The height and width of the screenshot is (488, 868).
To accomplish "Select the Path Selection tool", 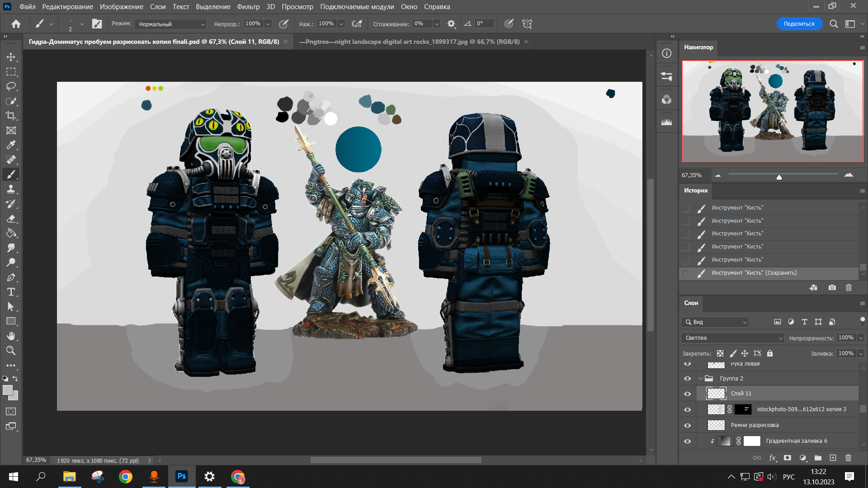I will 11,307.
